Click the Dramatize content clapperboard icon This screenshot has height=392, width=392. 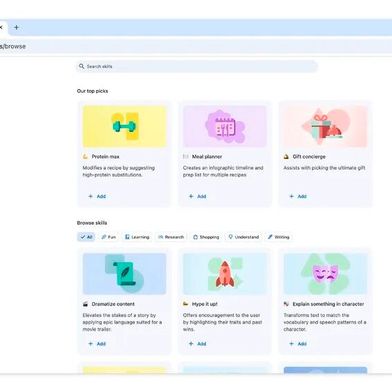(x=85, y=304)
